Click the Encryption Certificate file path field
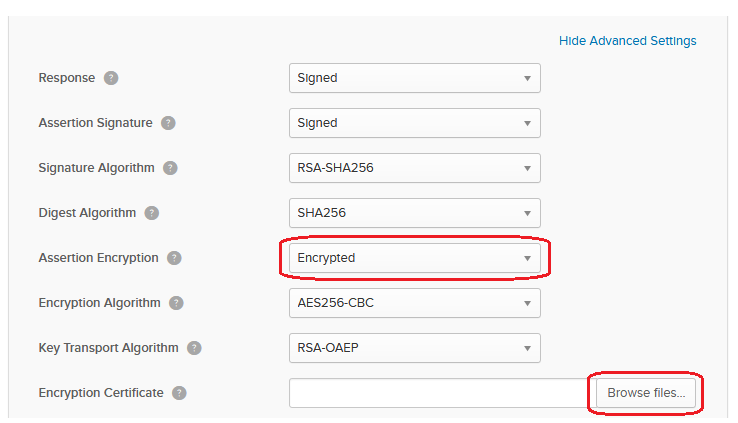 (442, 393)
